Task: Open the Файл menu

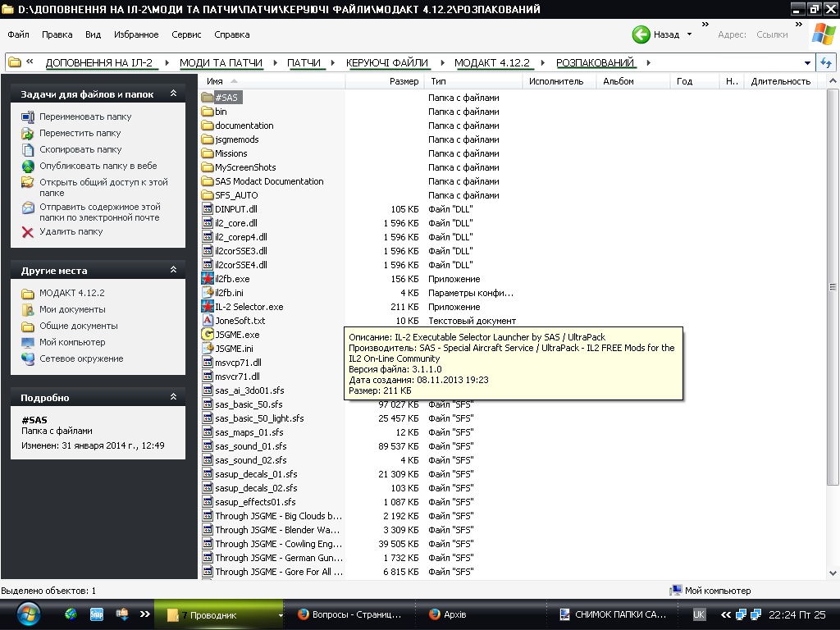Action: coord(18,34)
